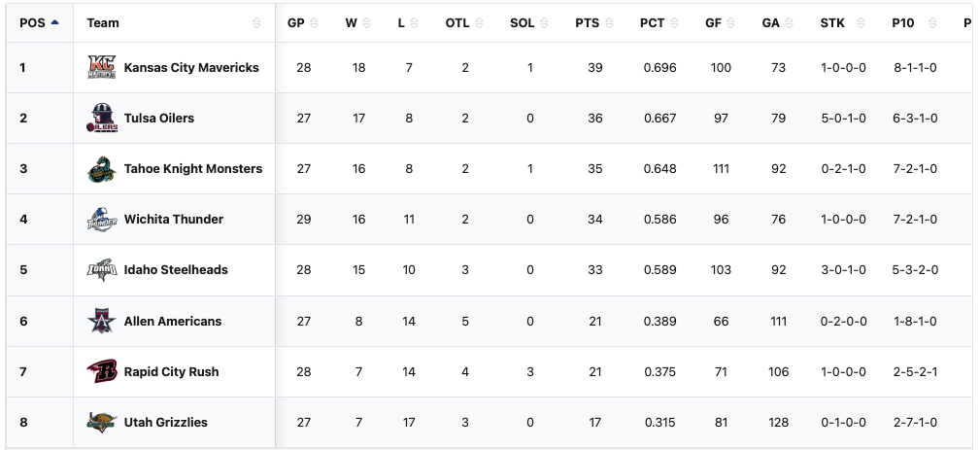The height and width of the screenshot is (450, 980).
Task: Sort by OTL column header
Action: tap(457, 22)
